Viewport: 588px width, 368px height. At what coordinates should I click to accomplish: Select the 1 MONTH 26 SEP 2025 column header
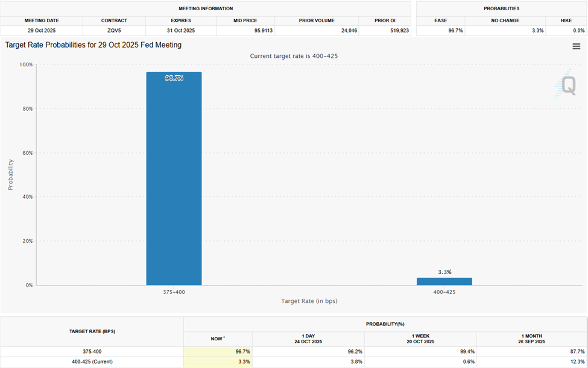531,338
